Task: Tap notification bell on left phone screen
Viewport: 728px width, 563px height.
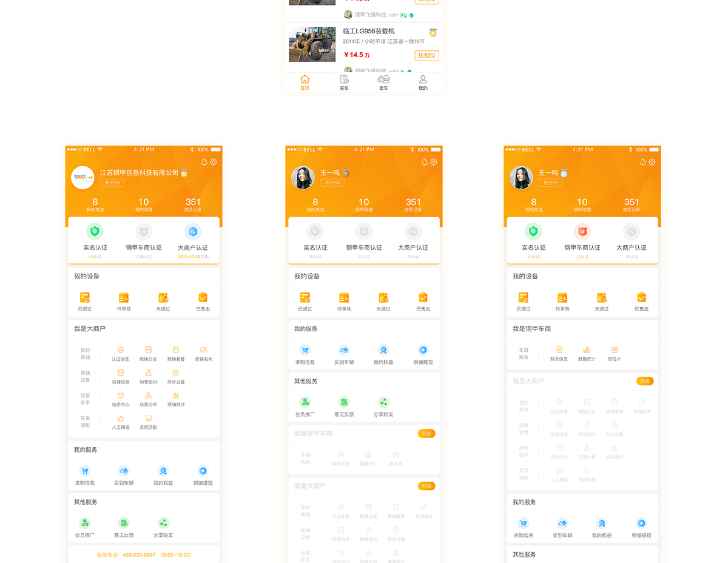Action: pos(204,162)
